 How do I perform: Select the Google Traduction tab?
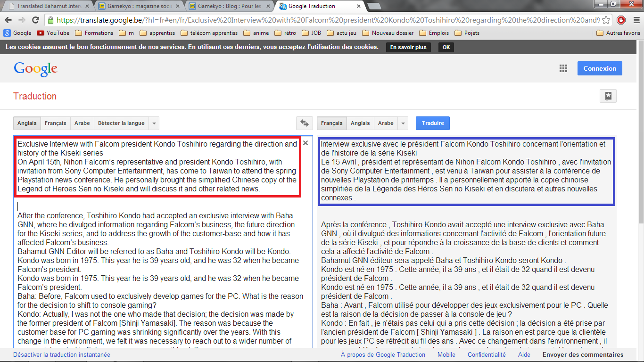pos(321,6)
